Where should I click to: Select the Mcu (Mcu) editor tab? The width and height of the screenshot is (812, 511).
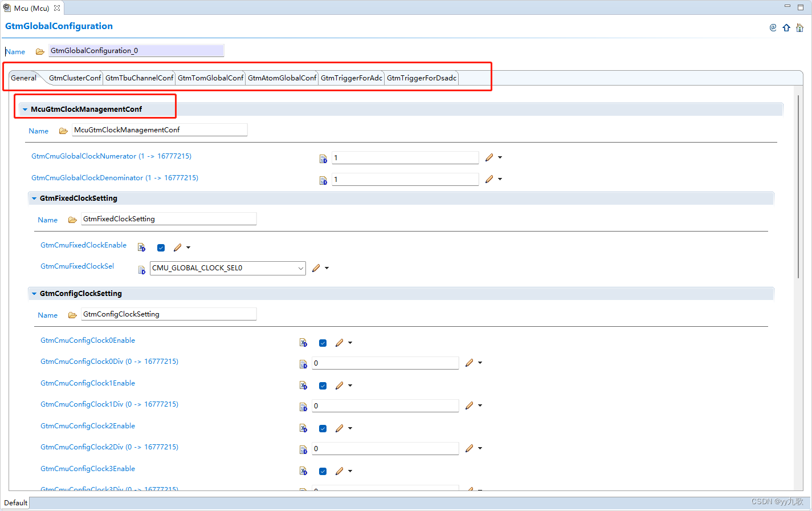pyautogui.click(x=32, y=8)
